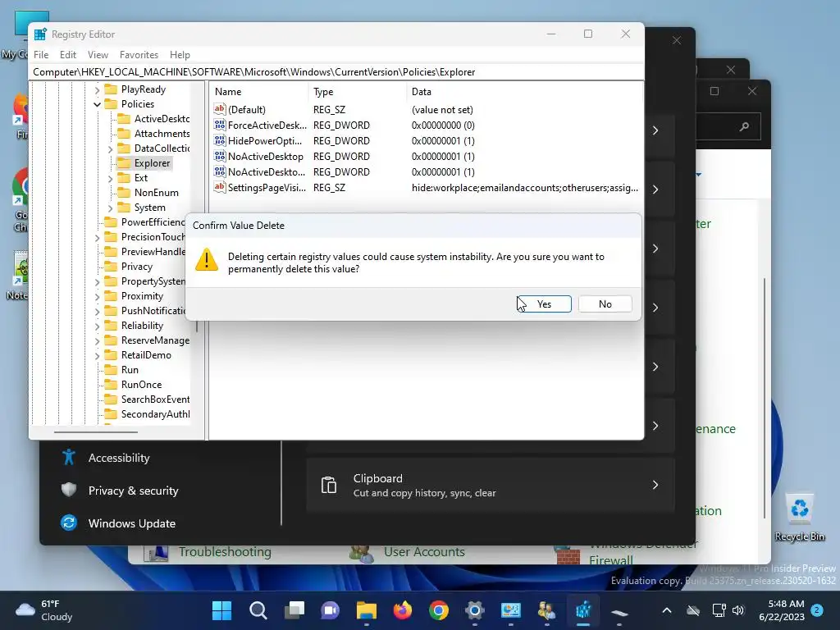Launch Google Chrome from taskbar
This screenshot has width=840, height=630.
pos(439,610)
